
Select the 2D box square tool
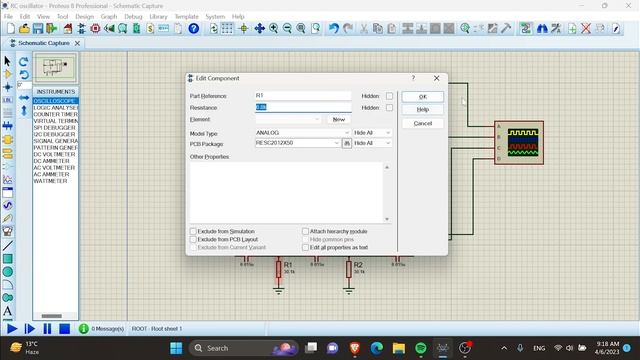[7, 259]
